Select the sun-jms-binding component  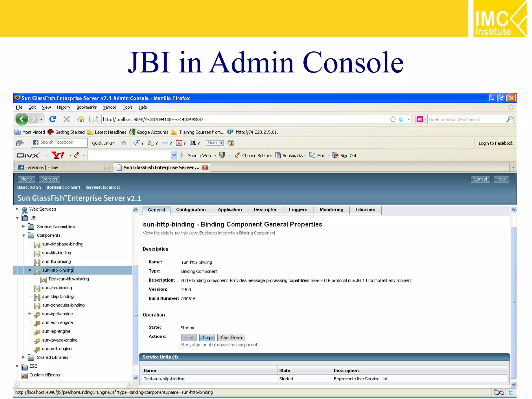pos(57,288)
